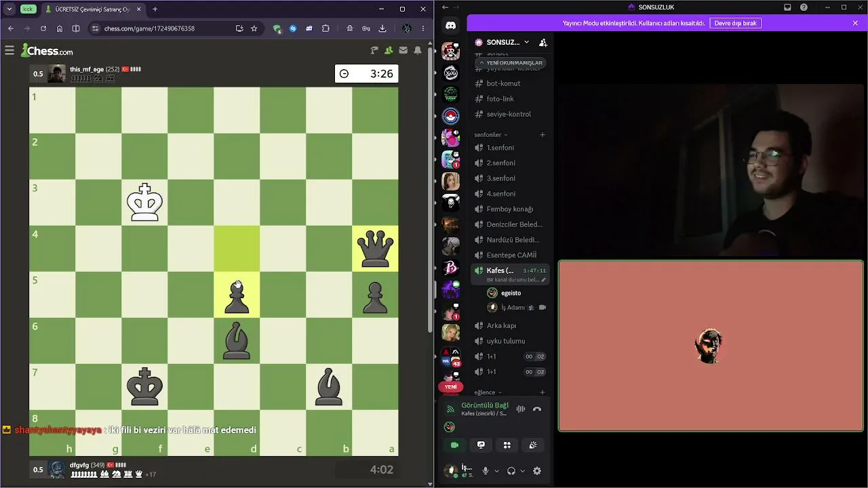This screenshot has width=868, height=488.
Task: Open Discord noise suppression waveform icon
Action: [x=521, y=409]
